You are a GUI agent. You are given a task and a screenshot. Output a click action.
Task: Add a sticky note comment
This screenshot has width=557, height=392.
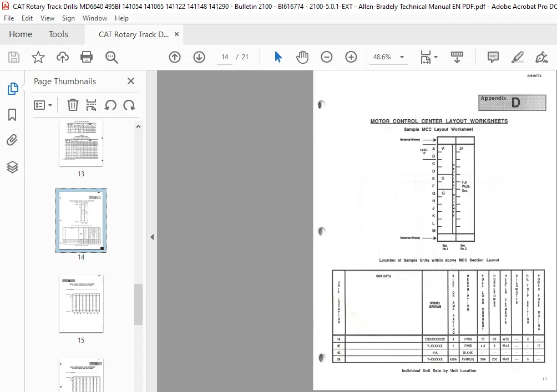[x=493, y=57]
